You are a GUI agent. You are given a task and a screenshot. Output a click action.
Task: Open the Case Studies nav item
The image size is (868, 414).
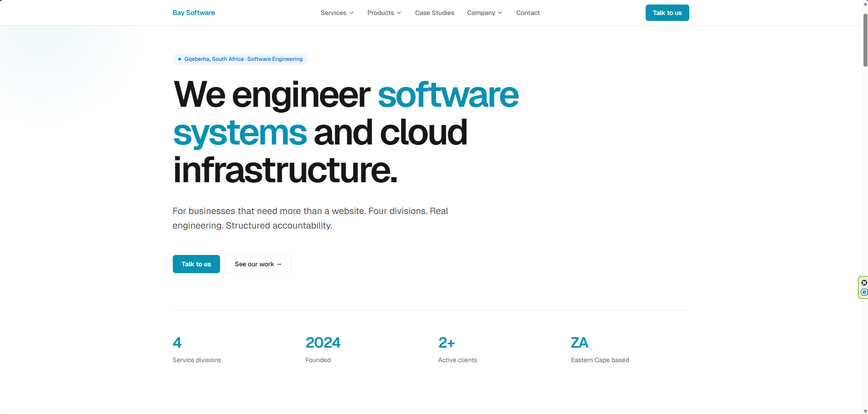pos(435,13)
